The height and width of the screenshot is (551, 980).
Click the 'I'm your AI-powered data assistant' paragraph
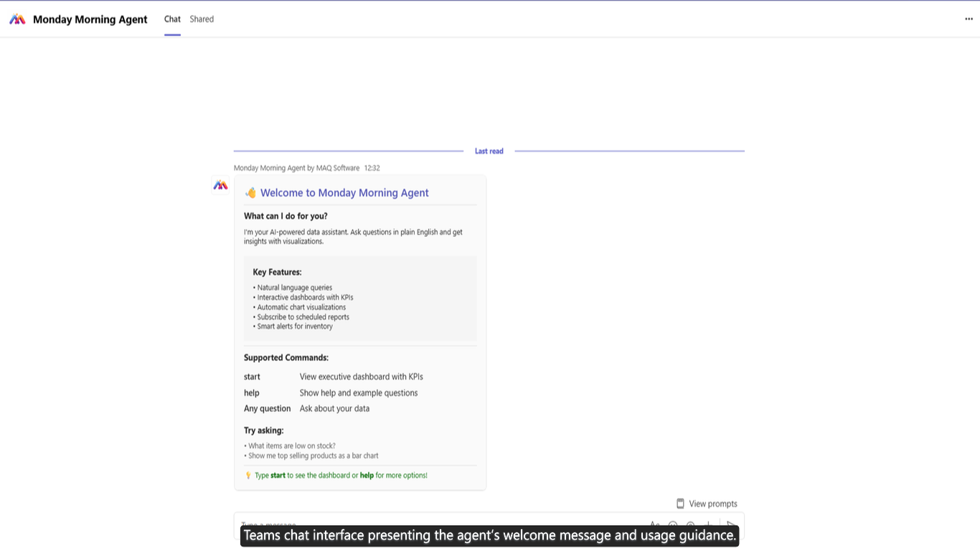tap(353, 237)
